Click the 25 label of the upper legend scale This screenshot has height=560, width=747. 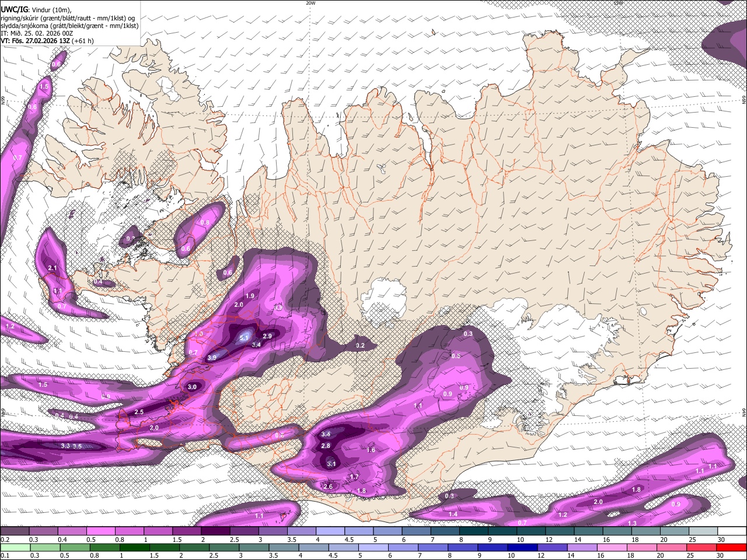[x=691, y=540]
